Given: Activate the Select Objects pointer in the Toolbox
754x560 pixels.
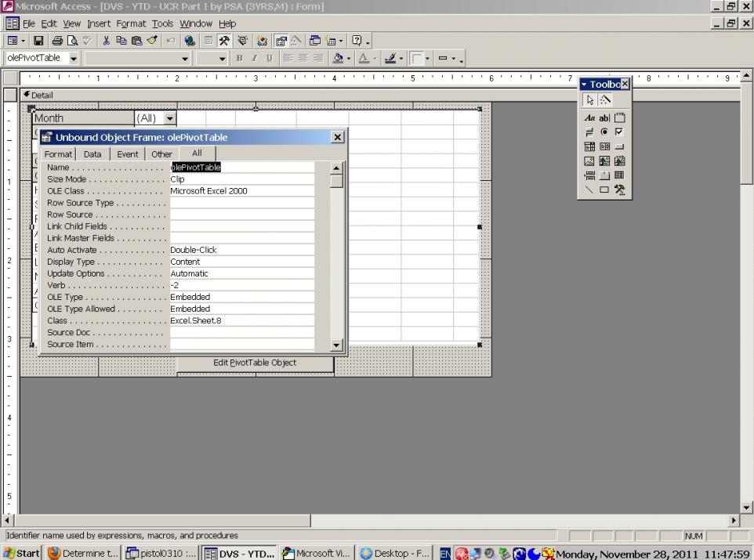Looking at the screenshot, I should pyautogui.click(x=590, y=100).
